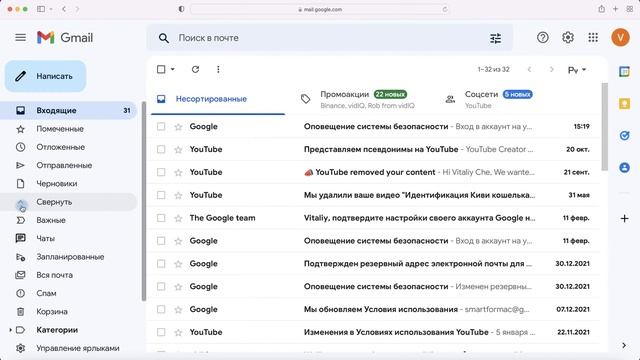The image size is (640, 360).
Task: Switch to Несортированные tab
Action: pyautogui.click(x=218, y=99)
